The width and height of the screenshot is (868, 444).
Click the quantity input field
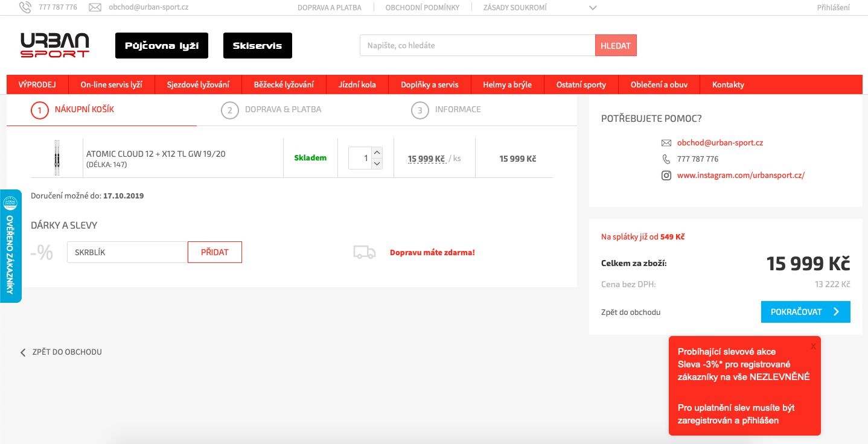click(x=360, y=158)
